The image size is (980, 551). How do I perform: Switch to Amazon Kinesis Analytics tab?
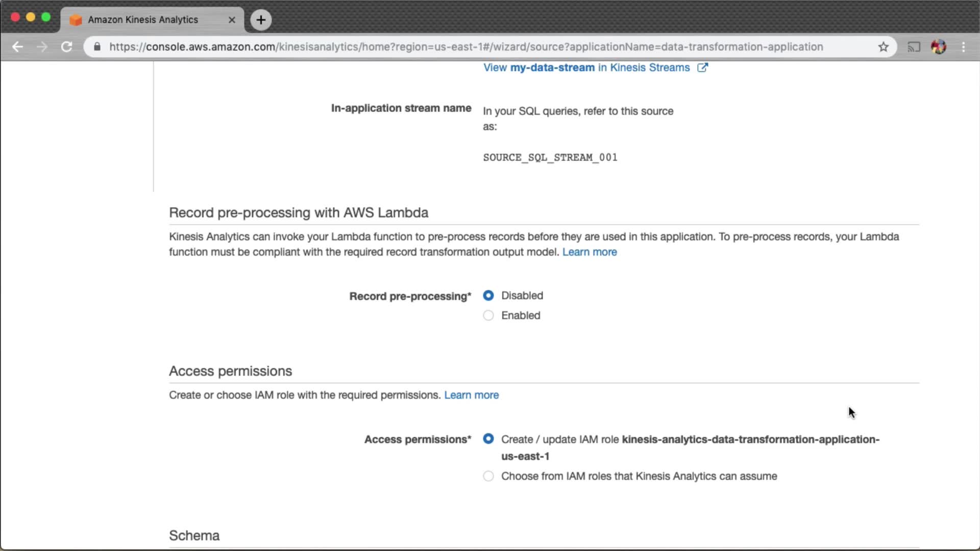(x=143, y=20)
